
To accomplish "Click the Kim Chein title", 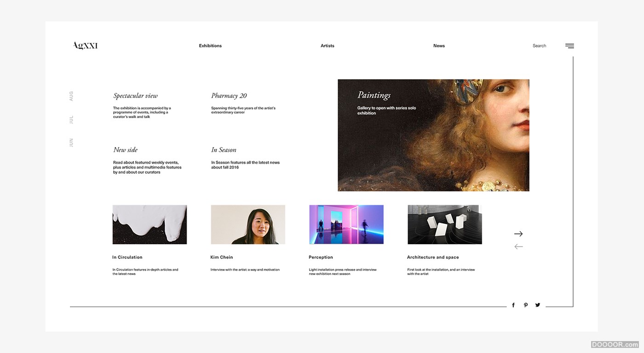I will pyautogui.click(x=222, y=257).
